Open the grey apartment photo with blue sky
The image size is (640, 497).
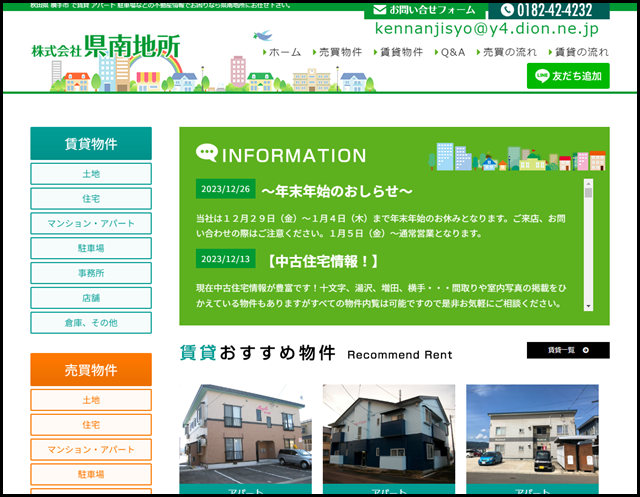[533, 434]
